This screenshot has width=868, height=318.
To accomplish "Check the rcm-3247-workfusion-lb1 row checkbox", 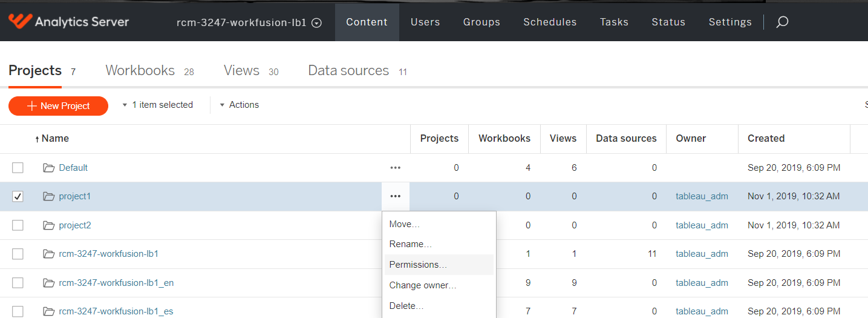I will click(18, 254).
